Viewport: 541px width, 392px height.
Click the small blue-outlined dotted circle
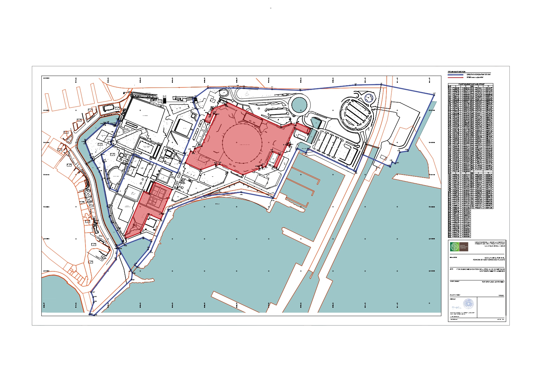368,98
